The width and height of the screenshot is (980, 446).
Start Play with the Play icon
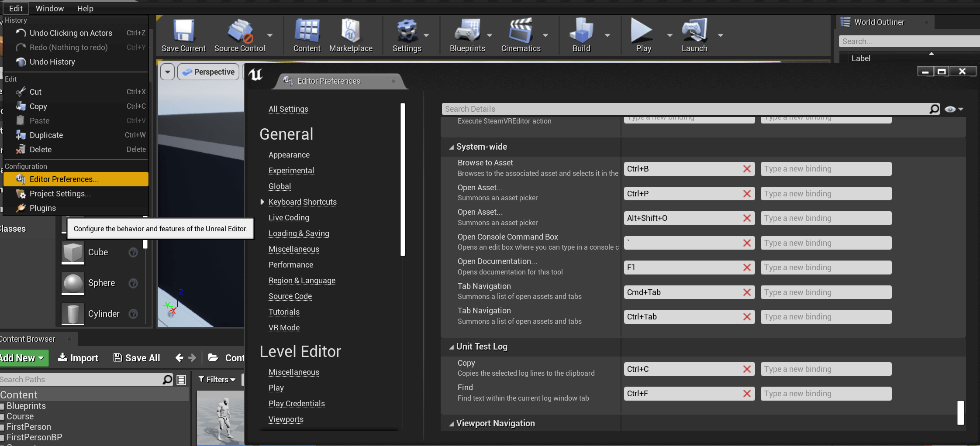point(643,36)
